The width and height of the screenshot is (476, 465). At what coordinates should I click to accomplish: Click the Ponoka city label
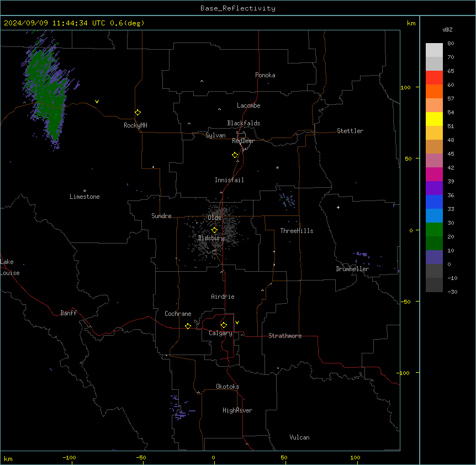265,75
